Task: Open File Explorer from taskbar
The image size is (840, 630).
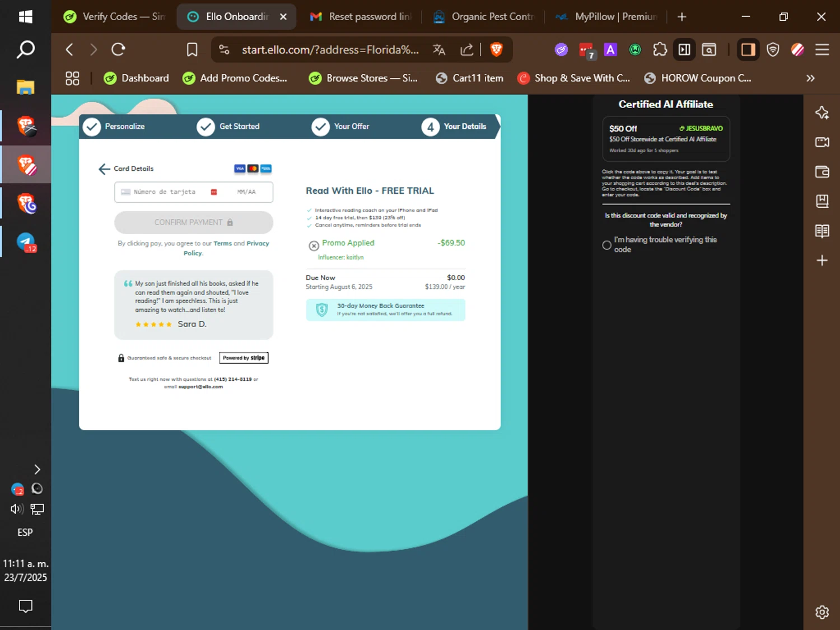Action: coord(25,87)
